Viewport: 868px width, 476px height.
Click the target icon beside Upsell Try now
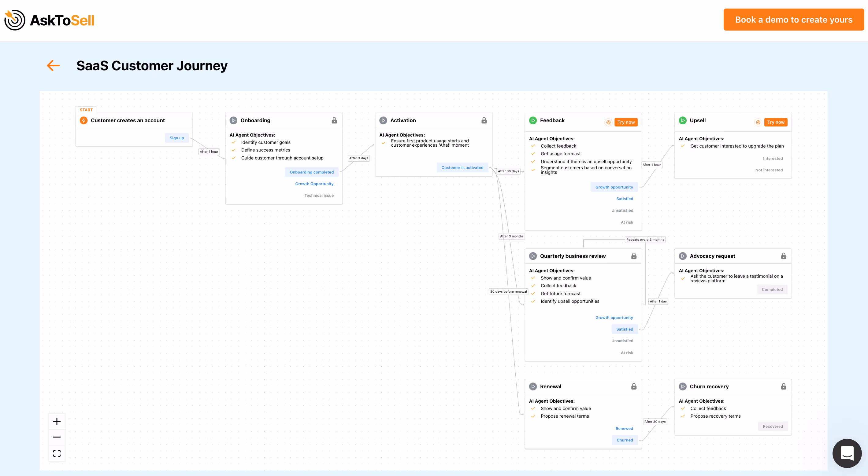(x=758, y=122)
